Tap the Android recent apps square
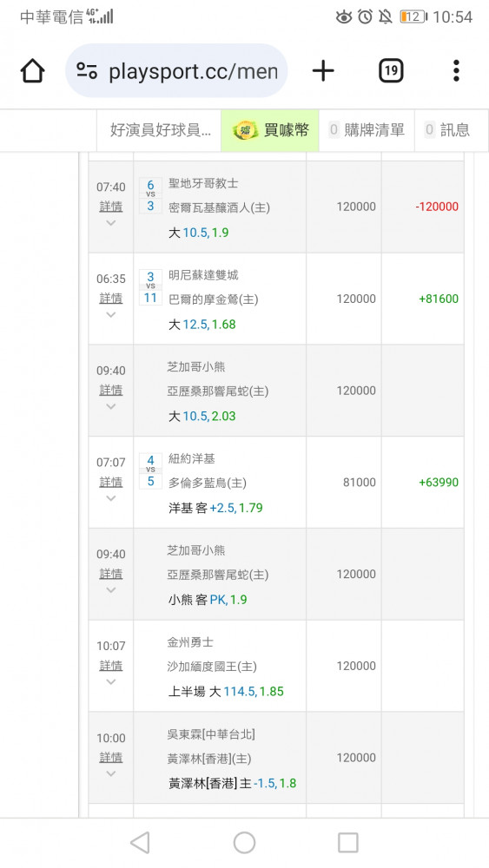The image size is (489, 868). click(347, 843)
